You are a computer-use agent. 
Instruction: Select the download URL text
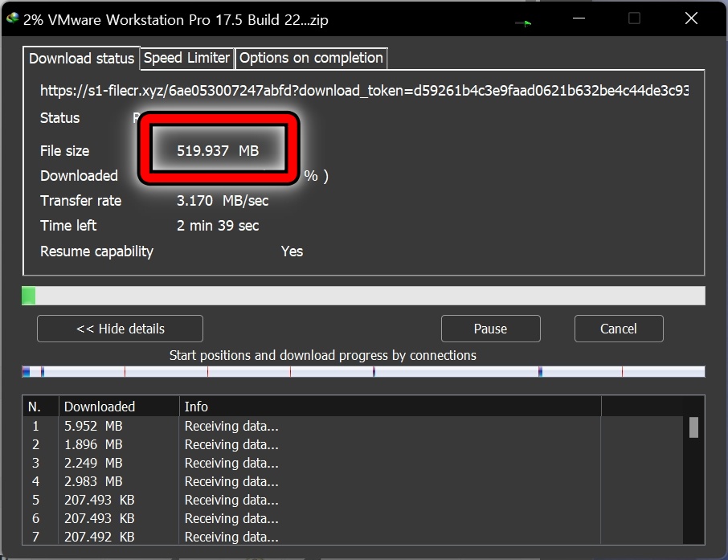click(364, 90)
